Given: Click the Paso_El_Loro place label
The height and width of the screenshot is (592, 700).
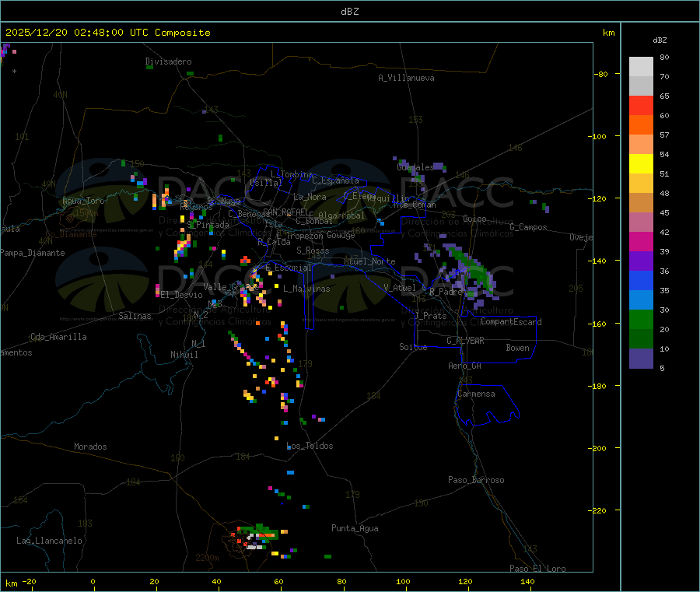Looking at the screenshot, I should click(537, 569).
